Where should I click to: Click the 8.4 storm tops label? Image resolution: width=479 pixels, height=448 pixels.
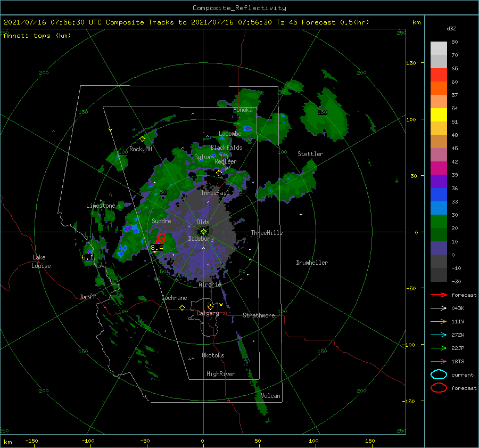click(157, 247)
